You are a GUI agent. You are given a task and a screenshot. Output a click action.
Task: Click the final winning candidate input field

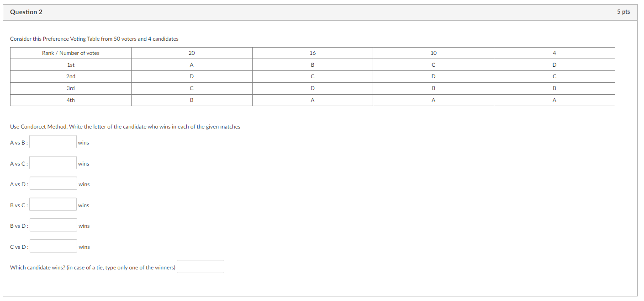click(200, 266)
